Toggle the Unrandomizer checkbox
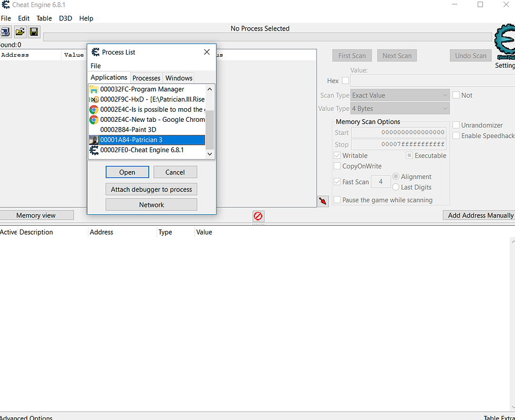This screenshot has width=515, height=420. click(x=456, y=125)
